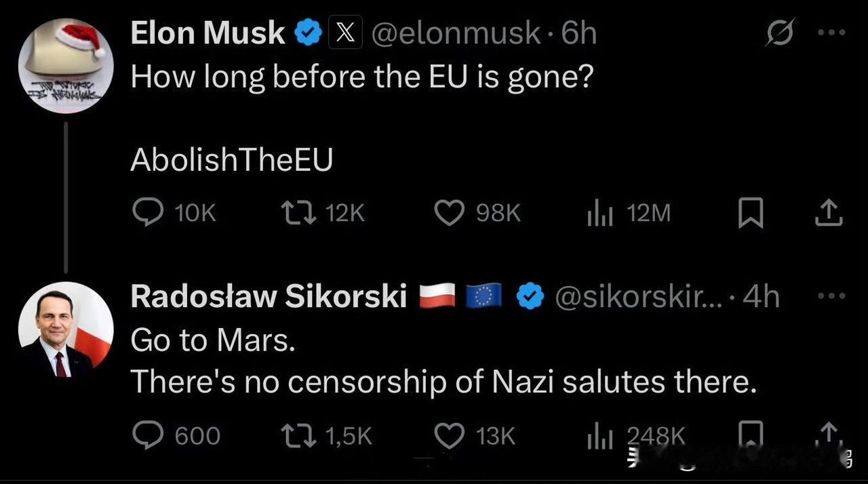Click the Radosław Sikorski display name
The image size is (868, 484).
(x=269, y=297)
